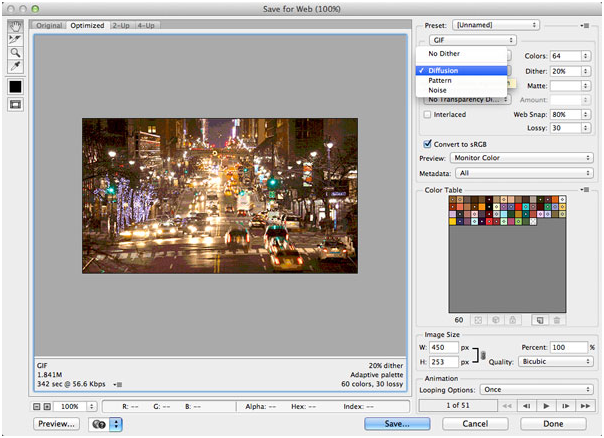604x438 pixels.
Task: Select the Eyedropper tool
Action: [16, 65]
